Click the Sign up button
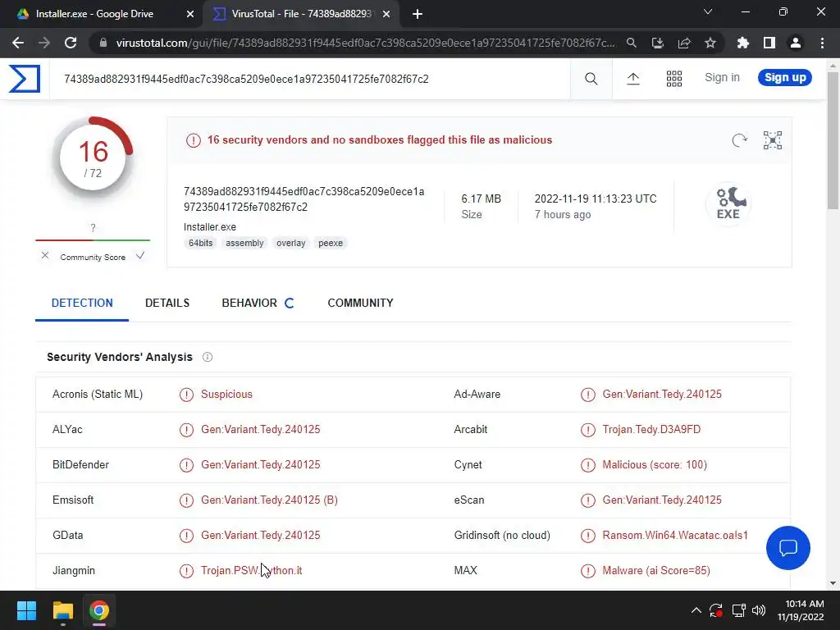 pos(785,78)
